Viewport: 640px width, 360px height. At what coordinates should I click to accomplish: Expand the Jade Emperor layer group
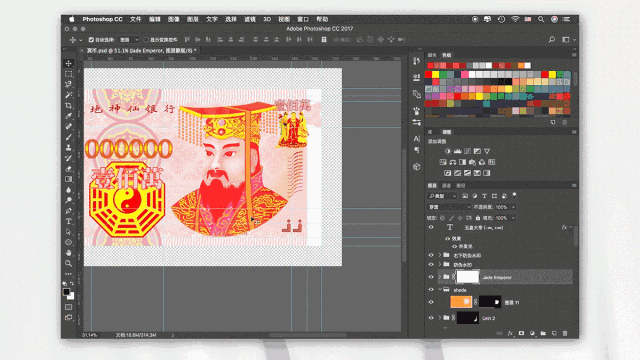click(440, 277)
